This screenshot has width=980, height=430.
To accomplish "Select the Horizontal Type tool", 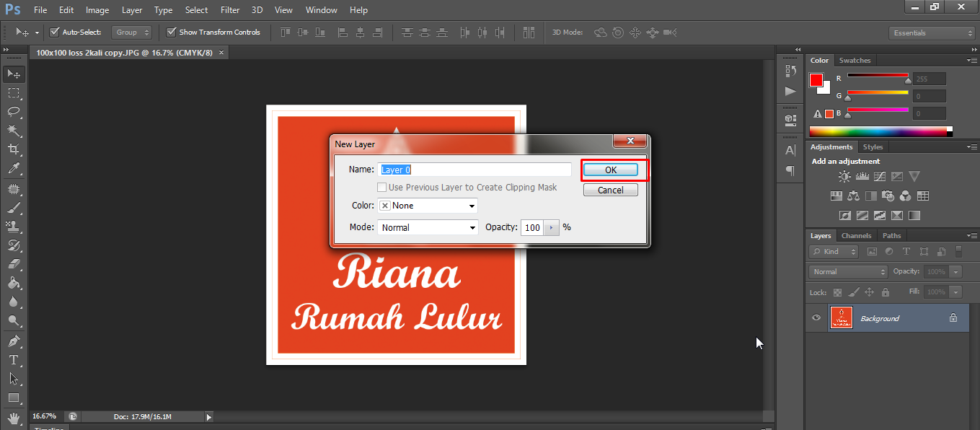I will (14, 359).
